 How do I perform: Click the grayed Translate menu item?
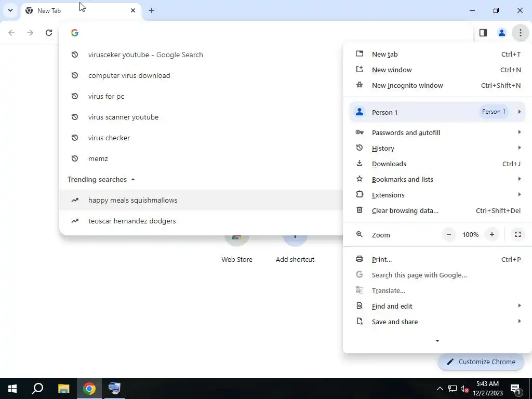437,291
